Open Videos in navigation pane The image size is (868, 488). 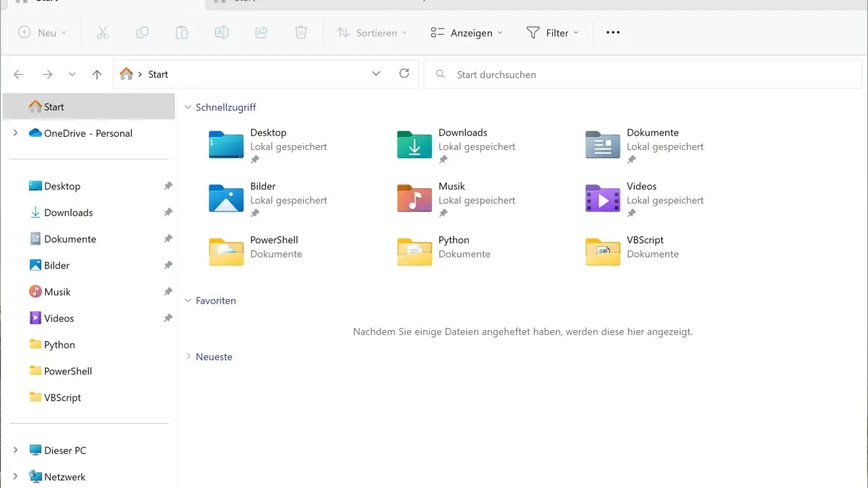click(x=51, y=319)
